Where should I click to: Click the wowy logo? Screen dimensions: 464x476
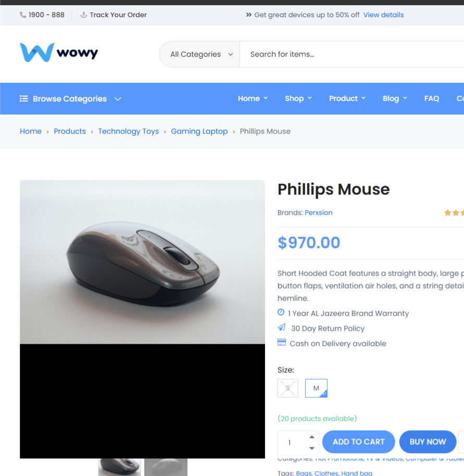click(59, 53)
